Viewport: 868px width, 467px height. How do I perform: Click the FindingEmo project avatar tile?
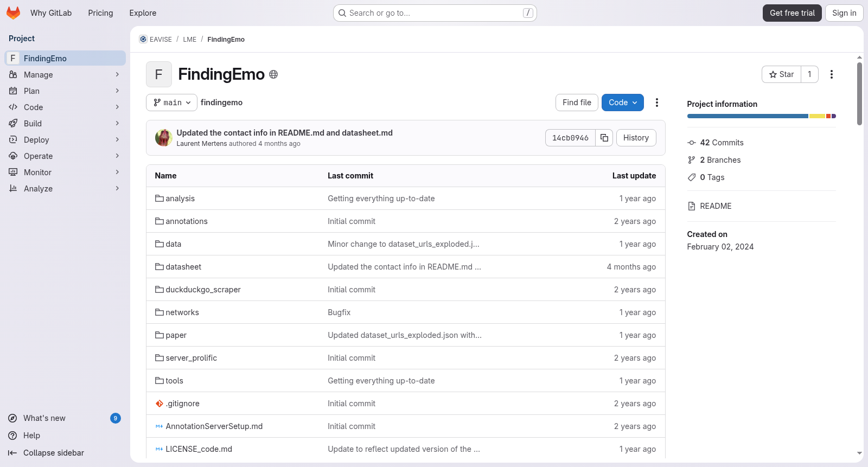pos(159,74)
